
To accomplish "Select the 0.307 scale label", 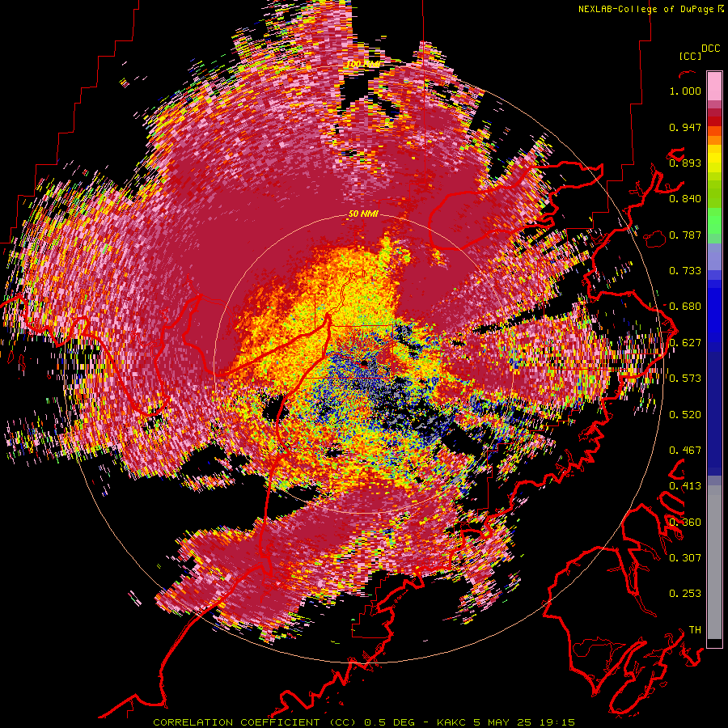I will click(685, 557).
